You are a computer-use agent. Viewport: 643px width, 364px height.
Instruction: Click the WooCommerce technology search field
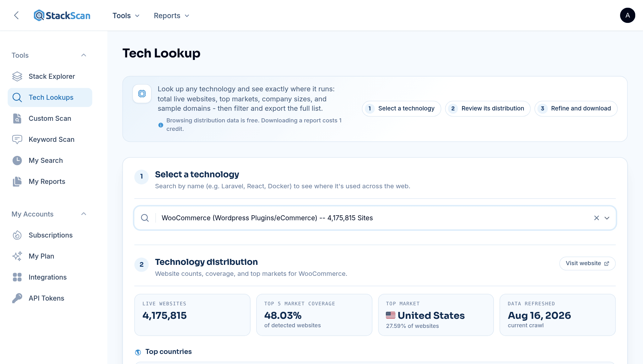[x=375, y=218]
